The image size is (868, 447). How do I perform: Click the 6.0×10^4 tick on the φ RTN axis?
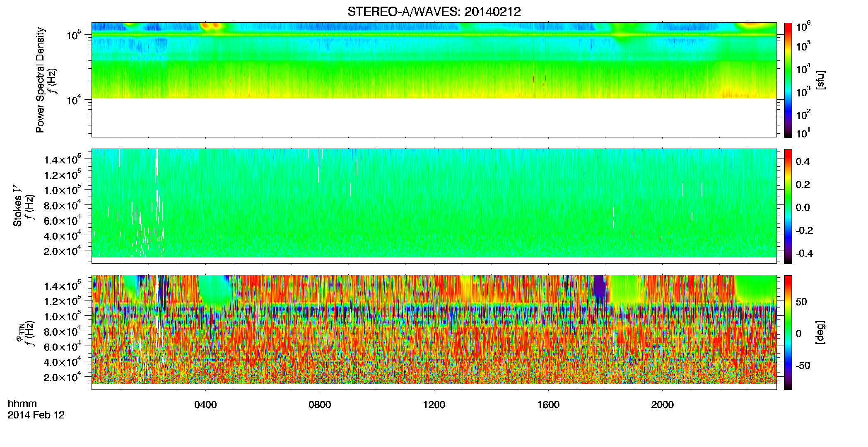point(63,346)
